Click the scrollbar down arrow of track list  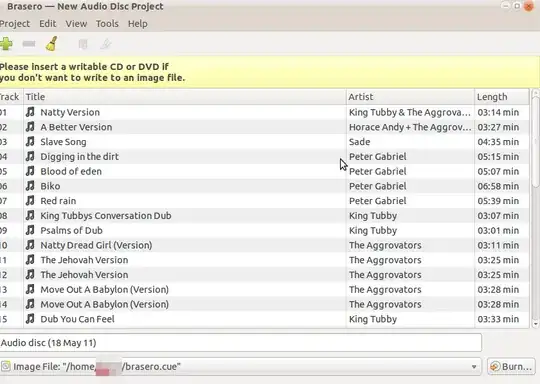tap(535, 324)
